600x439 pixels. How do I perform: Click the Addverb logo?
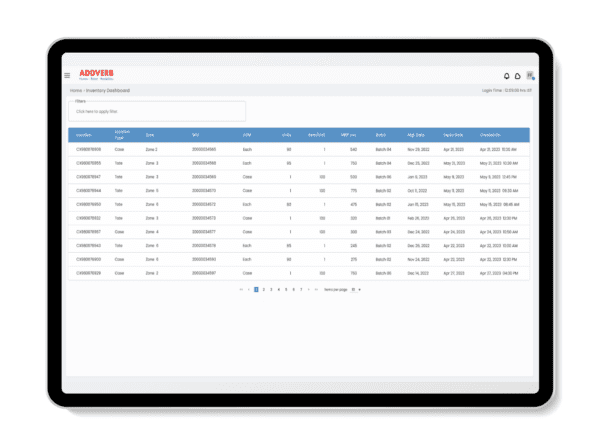tap(94, 75)
